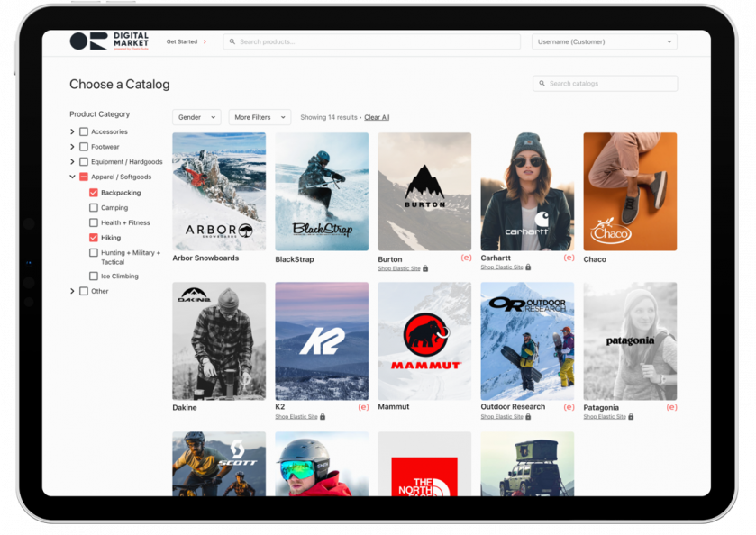Screen dimensions: 756x535
Task: Open the Burton catalog thumbnail
Action: pyautogui.click(x=424, y=191)
